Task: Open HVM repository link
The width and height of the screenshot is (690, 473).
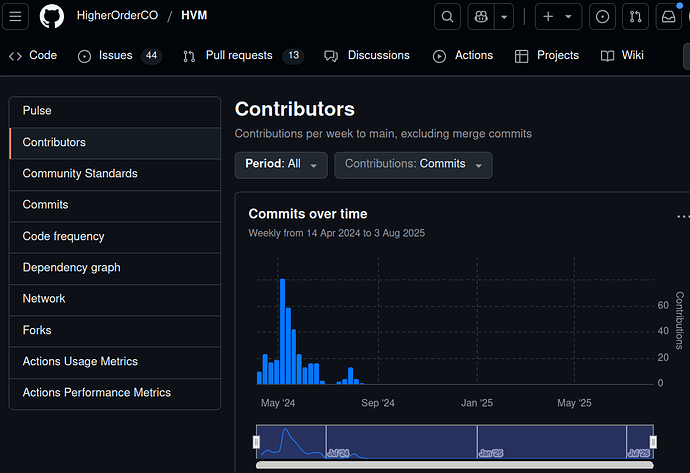Action: pos(194,15)
